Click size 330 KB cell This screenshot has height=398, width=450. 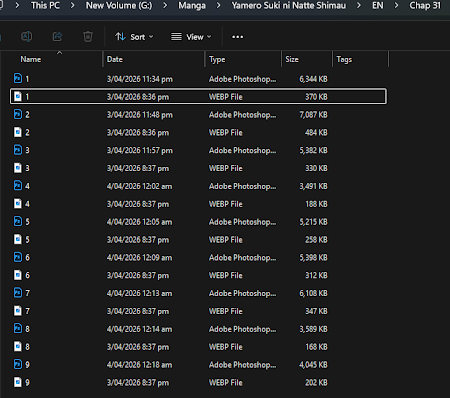(x=316, y=168)
